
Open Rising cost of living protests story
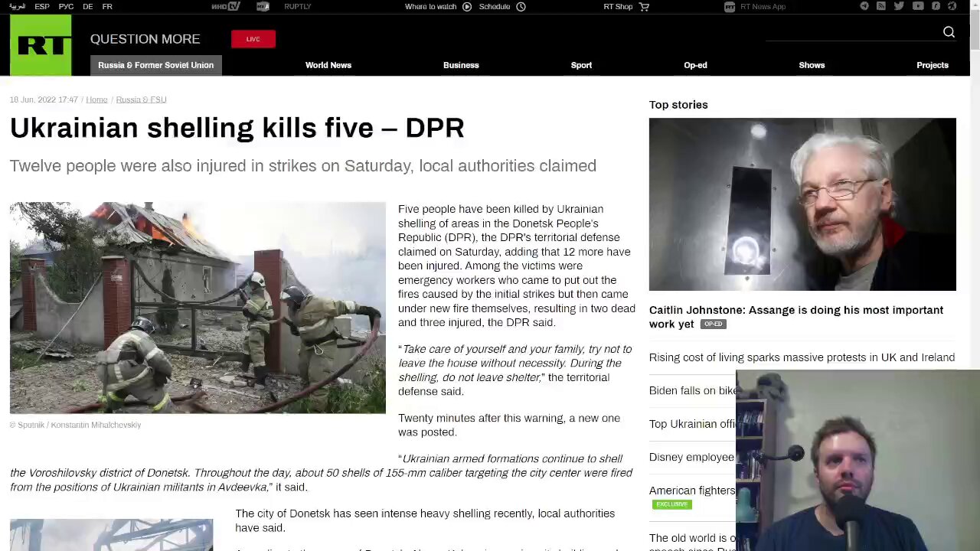click(802, 357)
